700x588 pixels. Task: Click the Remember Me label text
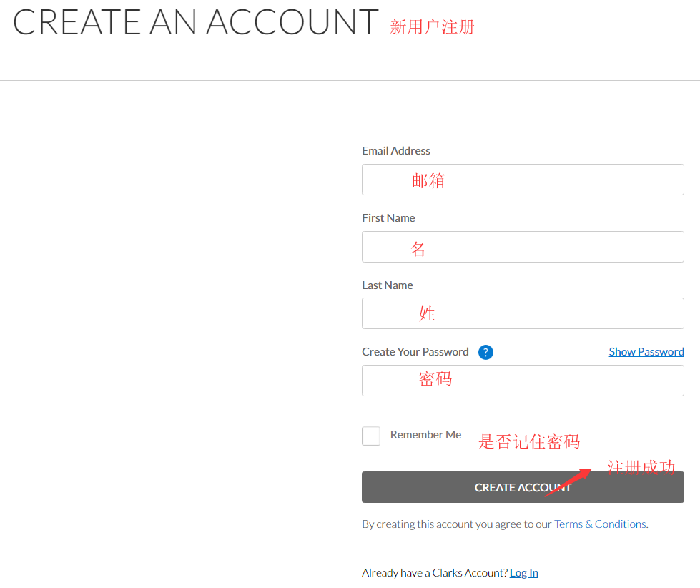[x=425, y=435]
